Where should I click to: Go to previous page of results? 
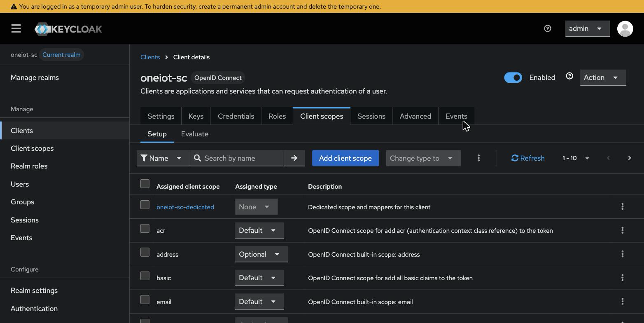(x=608, y=158)
